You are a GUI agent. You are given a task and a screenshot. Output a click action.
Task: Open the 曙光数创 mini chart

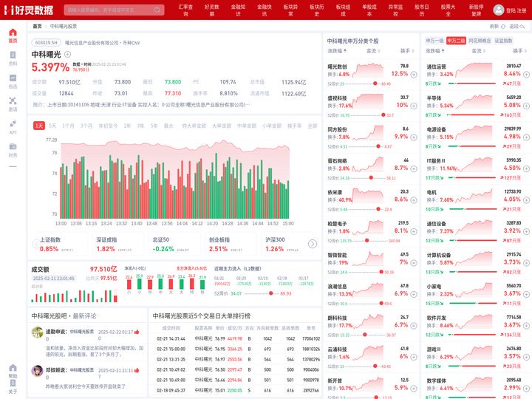coord(368,71)
